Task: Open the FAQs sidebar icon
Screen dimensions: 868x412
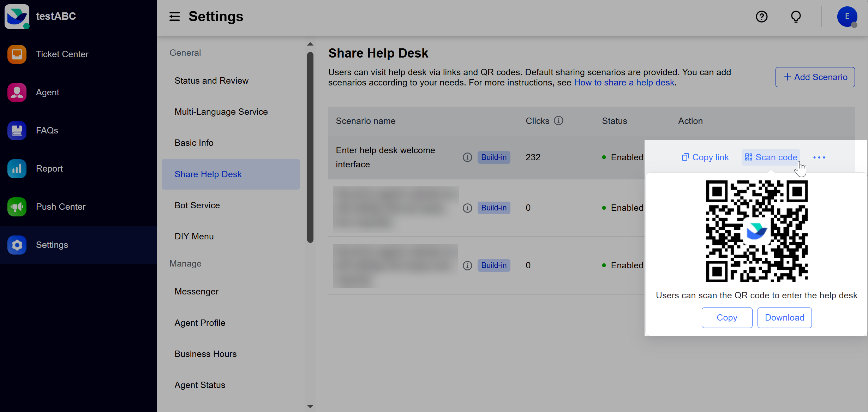Action: pos(17,131)
